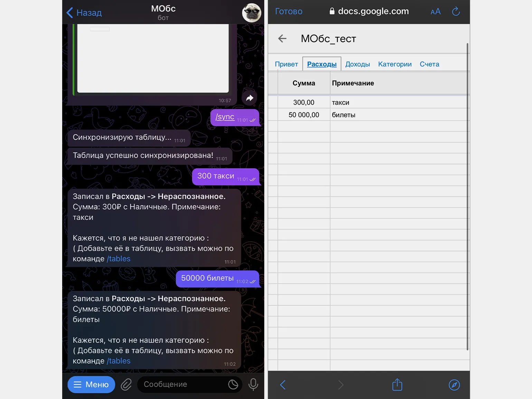The image size is (532, 399).
Task: Open the AA text size menu
Action: pyautogui.click(x=435, y=12)
